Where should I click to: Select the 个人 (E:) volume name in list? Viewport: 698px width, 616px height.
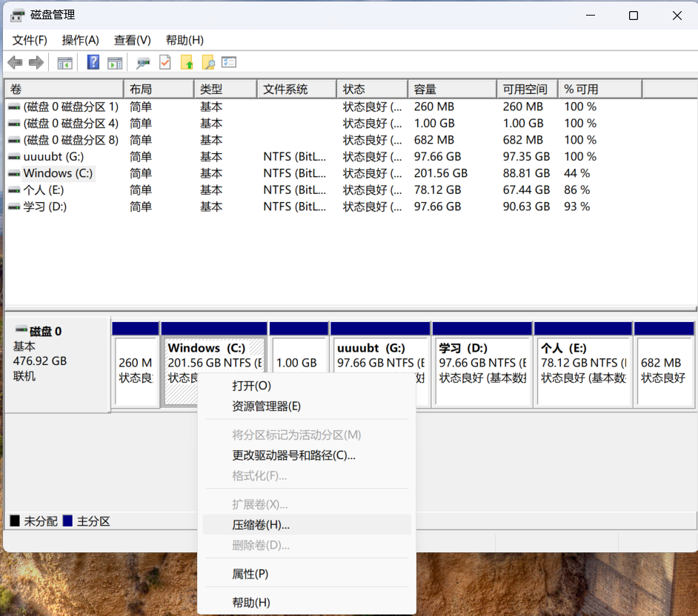pyautogui.click(x=44, y=190)
